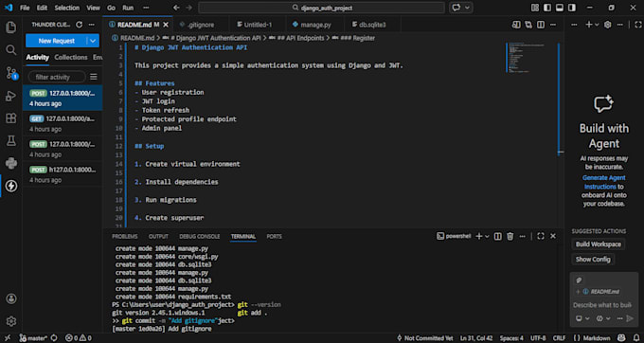Open chat model picker dropdown
This screenshot has width=644, height=343.
603,318
